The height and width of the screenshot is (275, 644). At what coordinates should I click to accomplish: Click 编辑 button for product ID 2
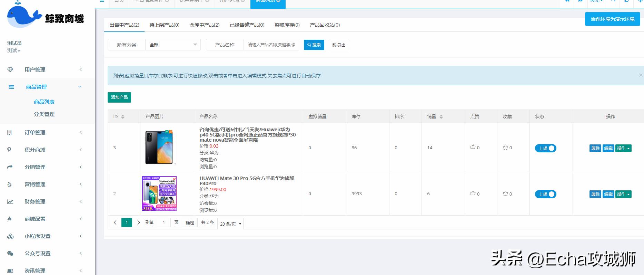tap(608, 194)
